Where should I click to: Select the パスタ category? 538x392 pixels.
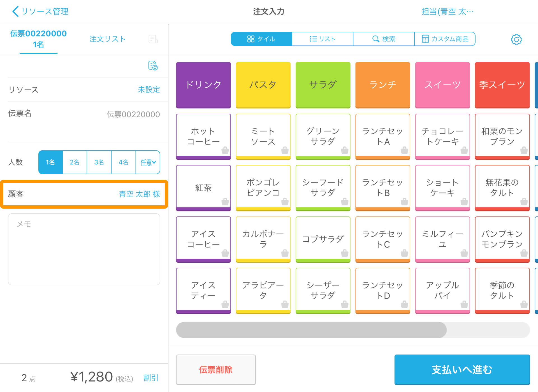click(263, 85)
